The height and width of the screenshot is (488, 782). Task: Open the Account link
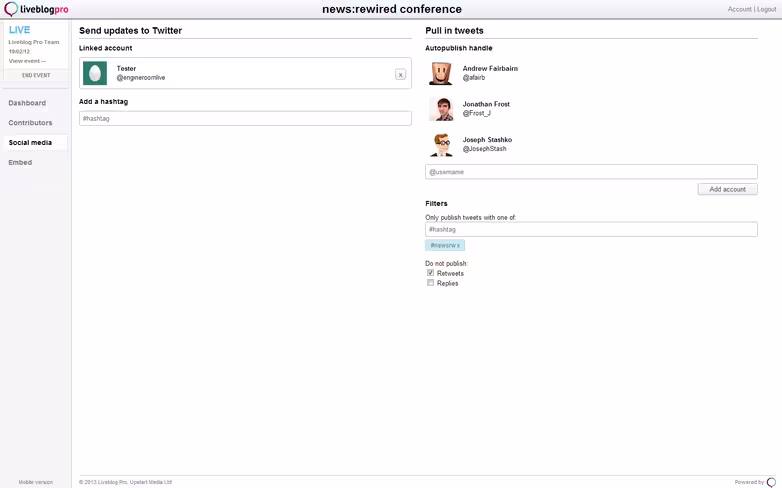pyautogui.click(x=739, y=9)
